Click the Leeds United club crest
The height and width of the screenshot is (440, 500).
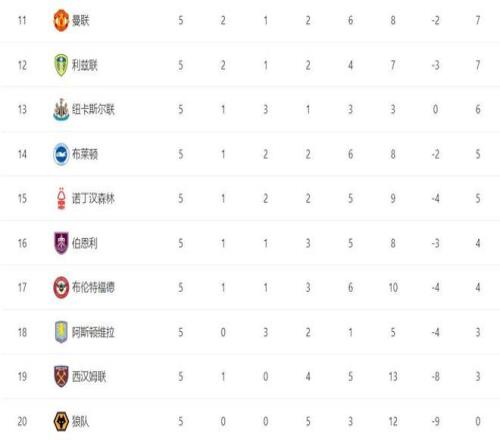[x=61, y=65]
